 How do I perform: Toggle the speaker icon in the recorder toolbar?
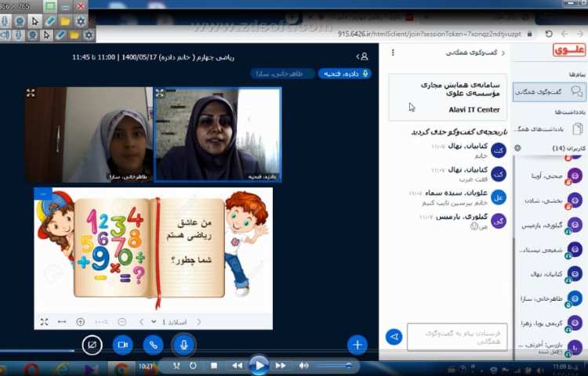point(5,35)
